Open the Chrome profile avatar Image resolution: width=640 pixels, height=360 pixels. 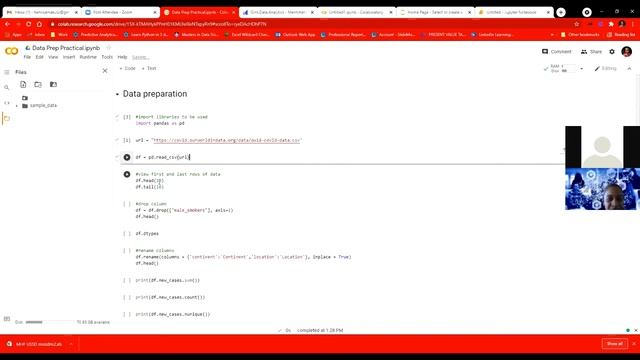[x=622, y=24]
